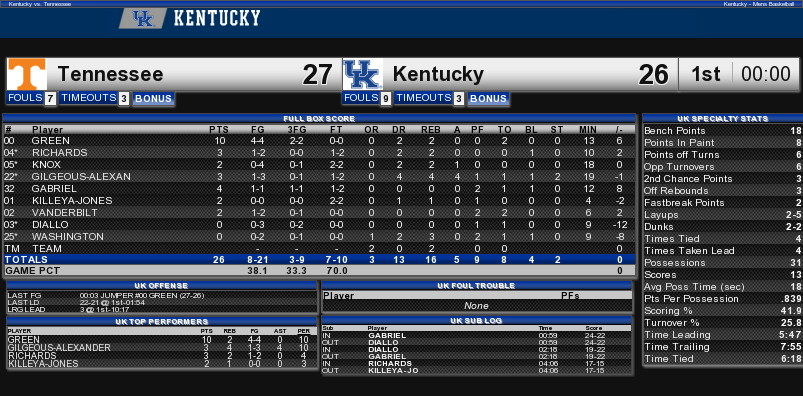Image resolution: width=803 pixels, height=396 pixels.
Task: Click the 1st period indicator
Action: [x=706, y=74]
